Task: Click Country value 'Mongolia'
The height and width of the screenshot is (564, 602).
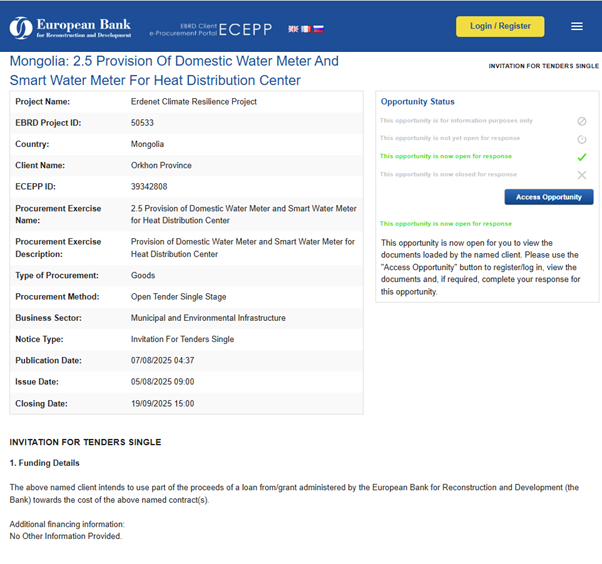Action: (x=147, y=144)
